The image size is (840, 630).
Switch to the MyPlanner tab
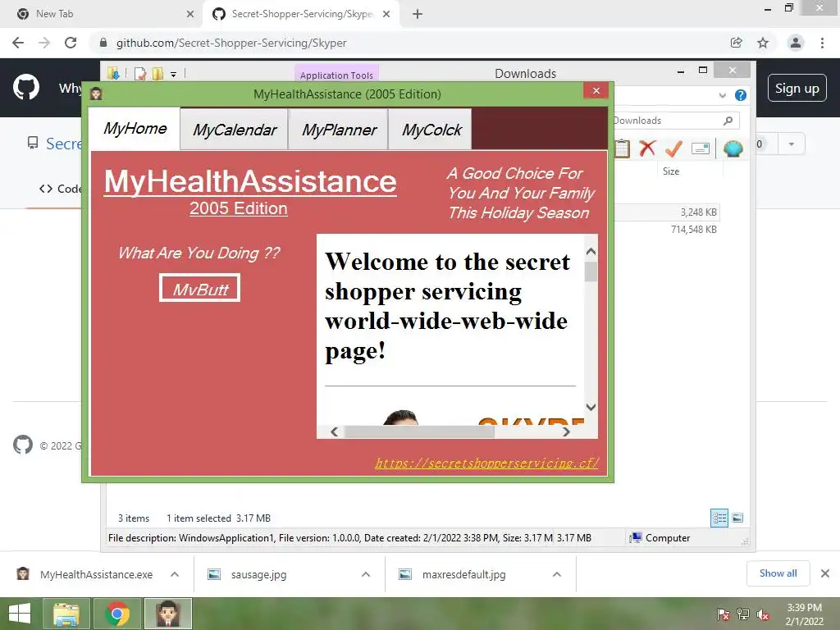339,130
